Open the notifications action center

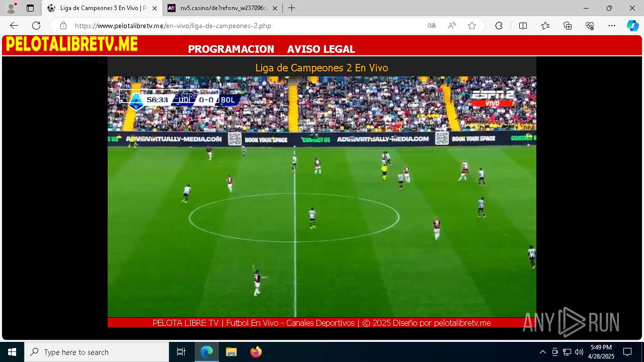tap(627, 352)
